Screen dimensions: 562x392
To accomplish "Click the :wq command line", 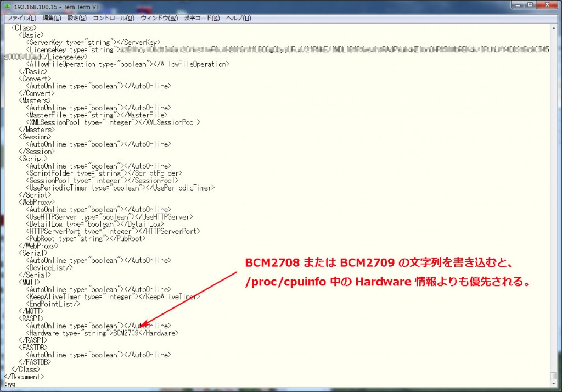I will 10,384.
